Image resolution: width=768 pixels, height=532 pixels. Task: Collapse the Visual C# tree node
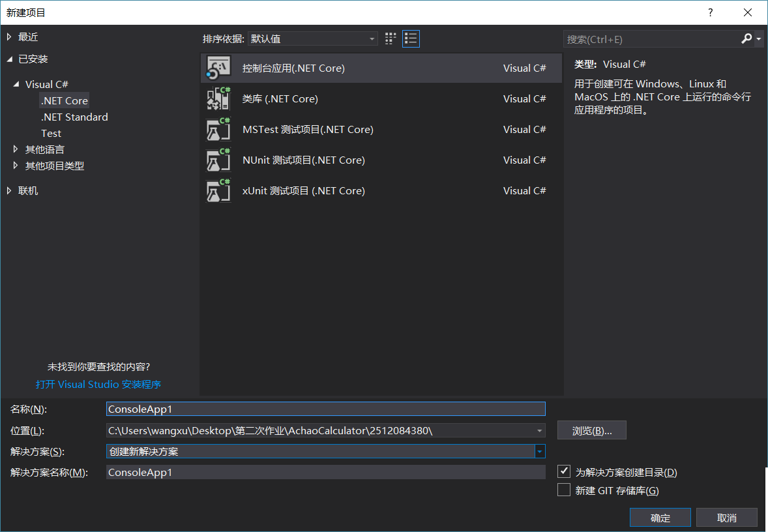coord(16,84)
